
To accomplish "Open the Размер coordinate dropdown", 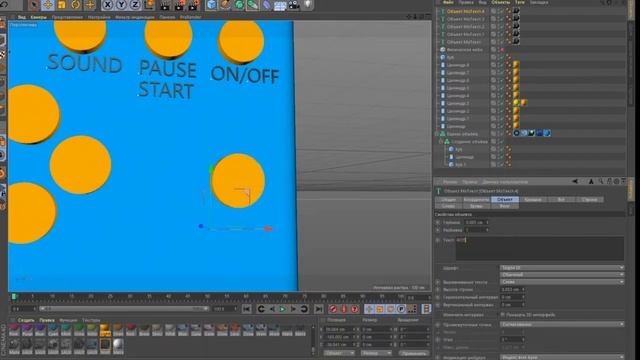I will tap(376, 353).
